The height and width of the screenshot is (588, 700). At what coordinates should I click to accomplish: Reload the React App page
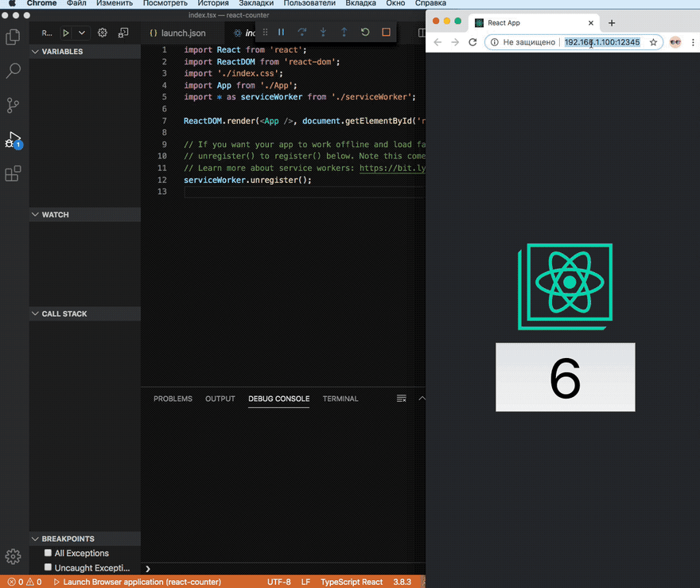pos(472,42)
